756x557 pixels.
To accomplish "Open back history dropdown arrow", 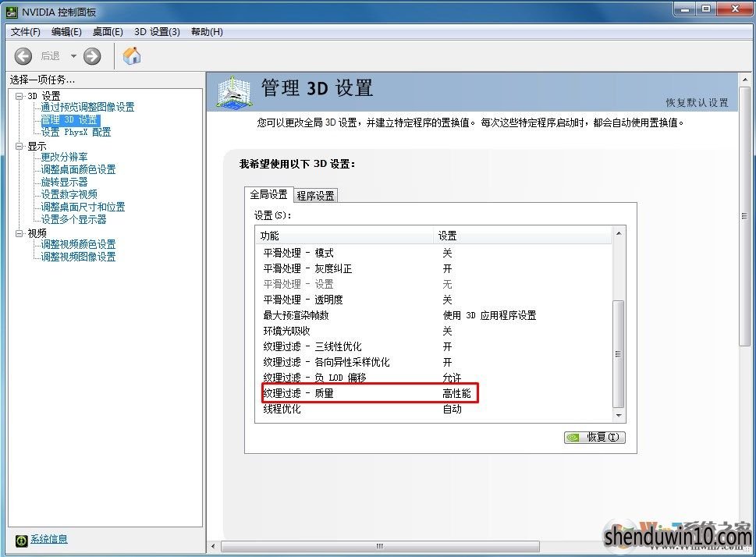I will [x=73, y=56].
